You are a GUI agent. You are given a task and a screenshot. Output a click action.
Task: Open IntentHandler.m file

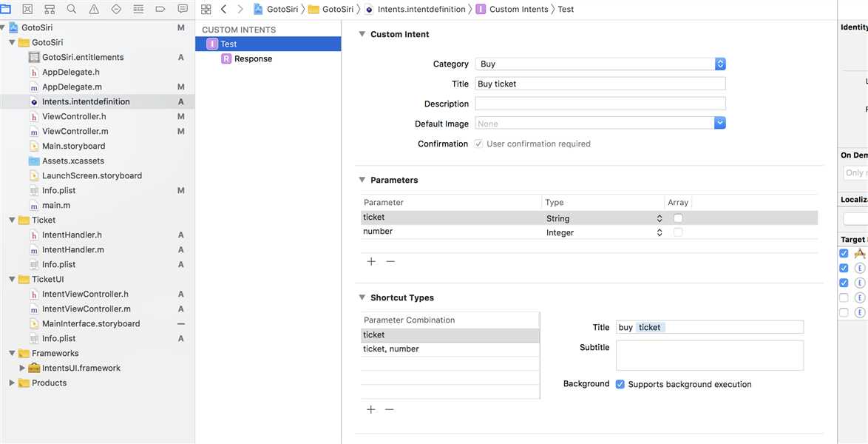click(x=72, y=249)
